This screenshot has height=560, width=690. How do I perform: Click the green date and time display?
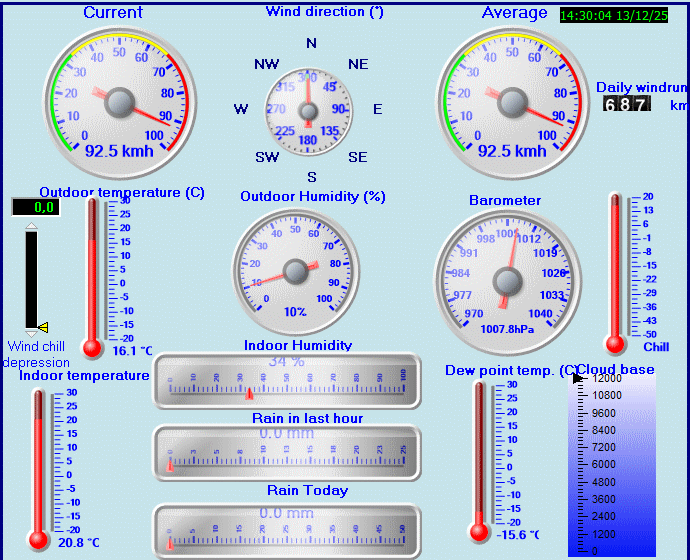pos(613,15)
